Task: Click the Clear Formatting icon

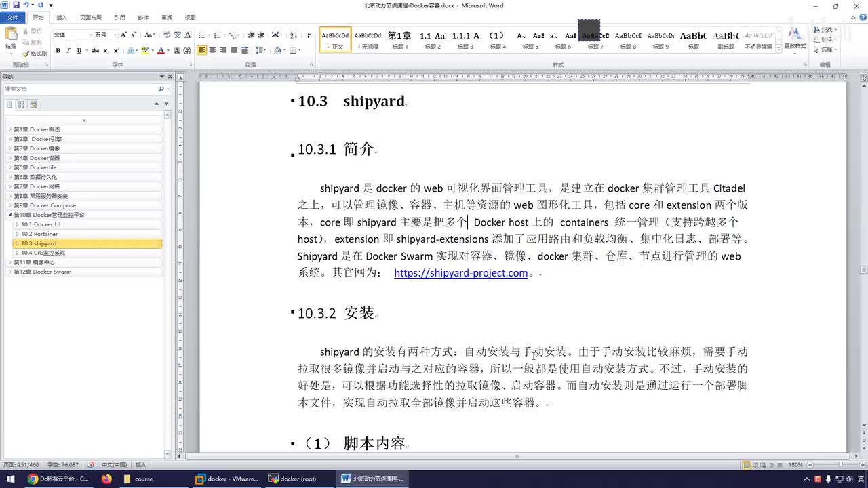Action: click(x=166, y=35)
